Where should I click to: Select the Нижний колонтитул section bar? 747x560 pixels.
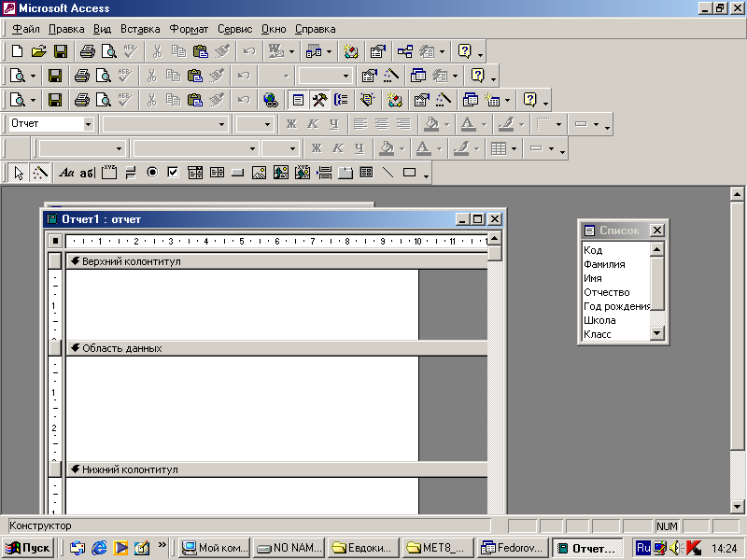(x=276, y=469)
